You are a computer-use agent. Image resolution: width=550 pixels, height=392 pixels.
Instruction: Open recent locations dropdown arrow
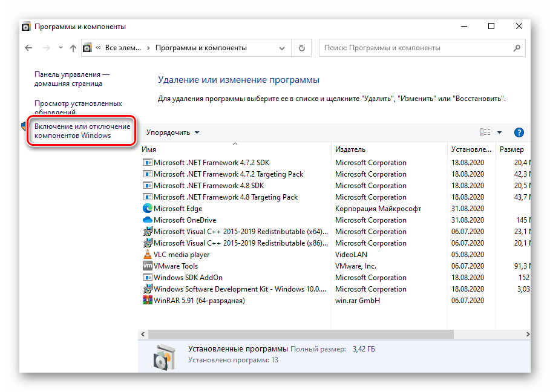[61, 48]
